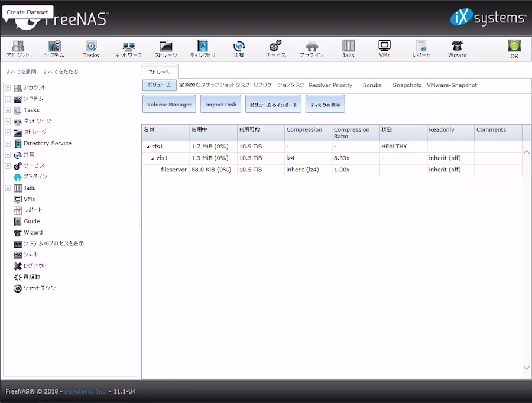Select the fileserver dataset row
532x403 pixels.
(x=332, y=170)
